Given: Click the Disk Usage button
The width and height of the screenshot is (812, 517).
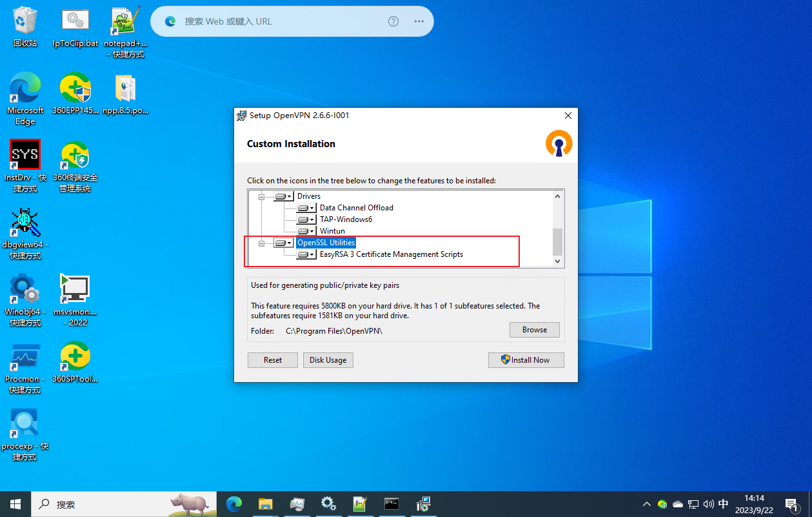Looking at the screenshot, I should (x=328, y=360).
